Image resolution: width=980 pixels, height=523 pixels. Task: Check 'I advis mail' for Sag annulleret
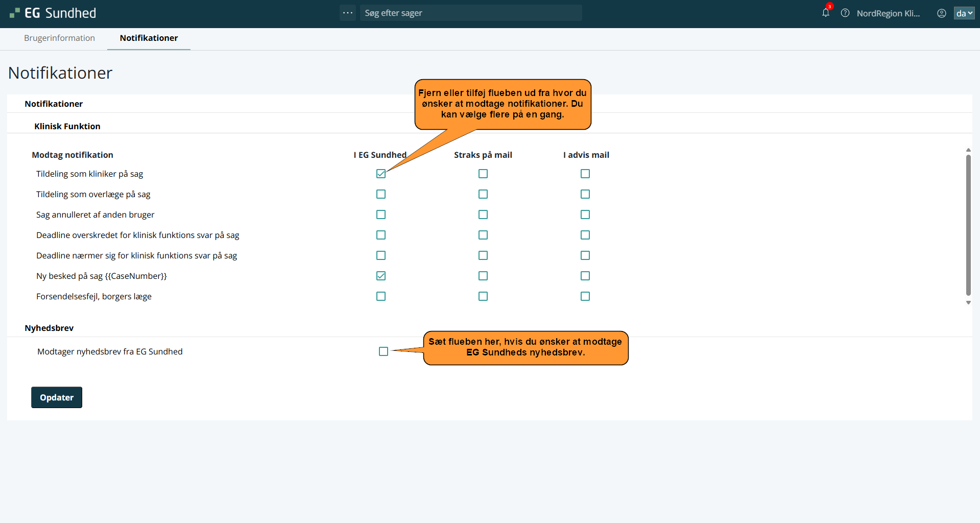point(585,215)
